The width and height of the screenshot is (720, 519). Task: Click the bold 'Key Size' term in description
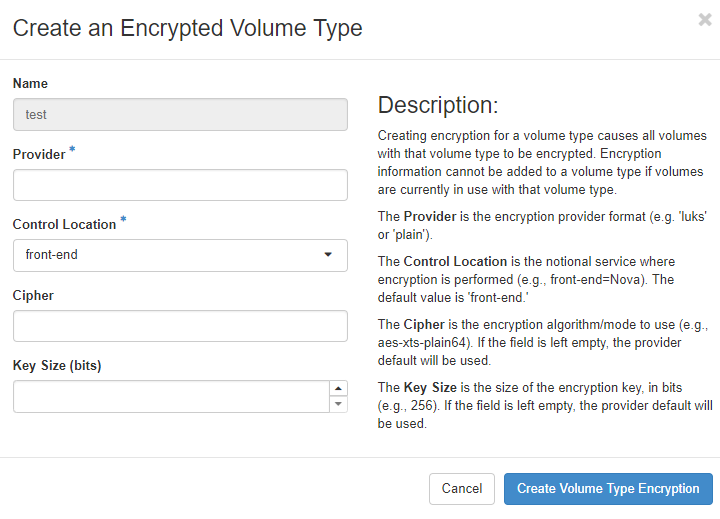pyautogui.click(x=431, y=387)
